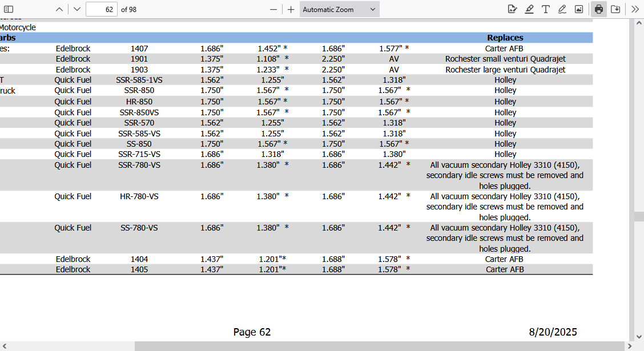Click the model cell 'SSR-850'

pyautogui.click(x=139, y=90)
